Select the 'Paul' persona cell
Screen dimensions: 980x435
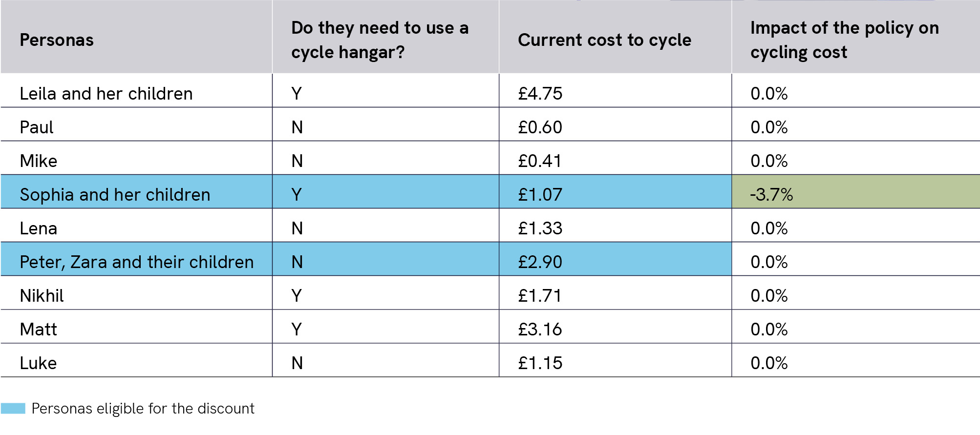[37, 127]
